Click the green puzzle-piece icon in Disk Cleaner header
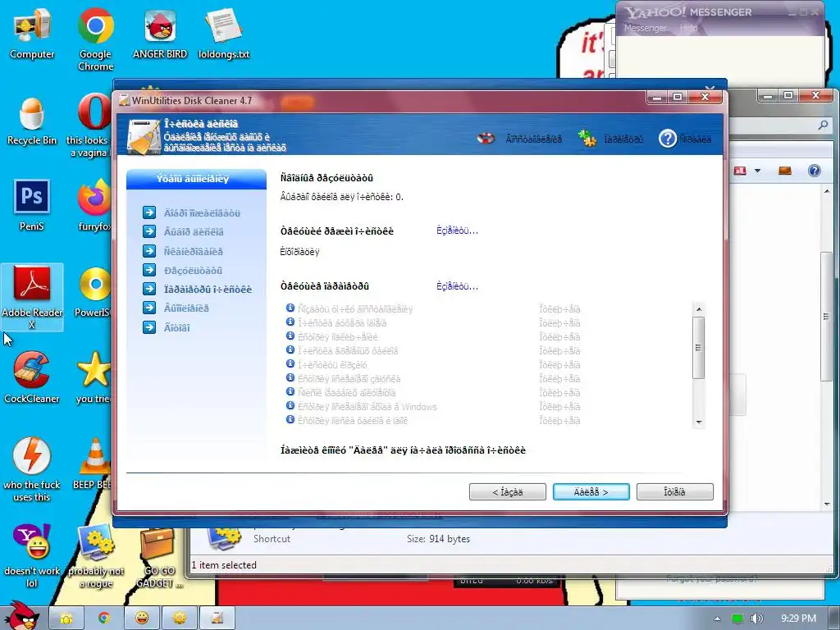This screenshot has width=840, height=630. pyautogui.click(x=587, y=138)
